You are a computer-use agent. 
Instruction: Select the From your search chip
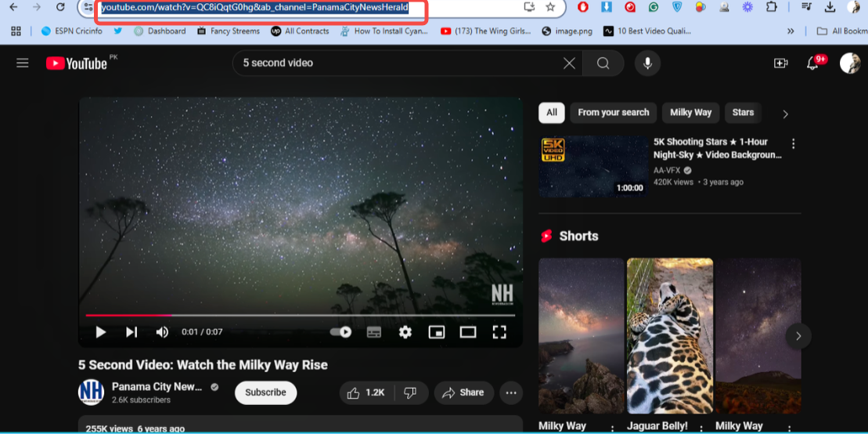[x=614, y=113]
